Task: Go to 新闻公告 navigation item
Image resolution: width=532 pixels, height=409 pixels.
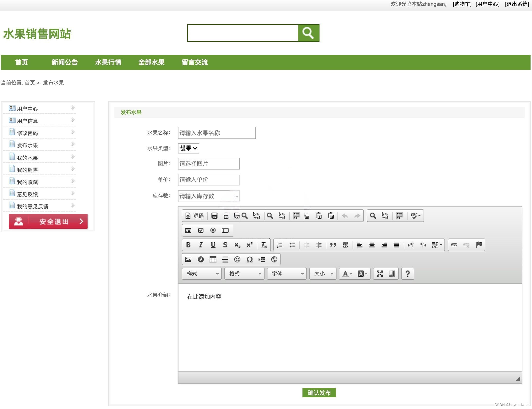Action: click(64, 62)
